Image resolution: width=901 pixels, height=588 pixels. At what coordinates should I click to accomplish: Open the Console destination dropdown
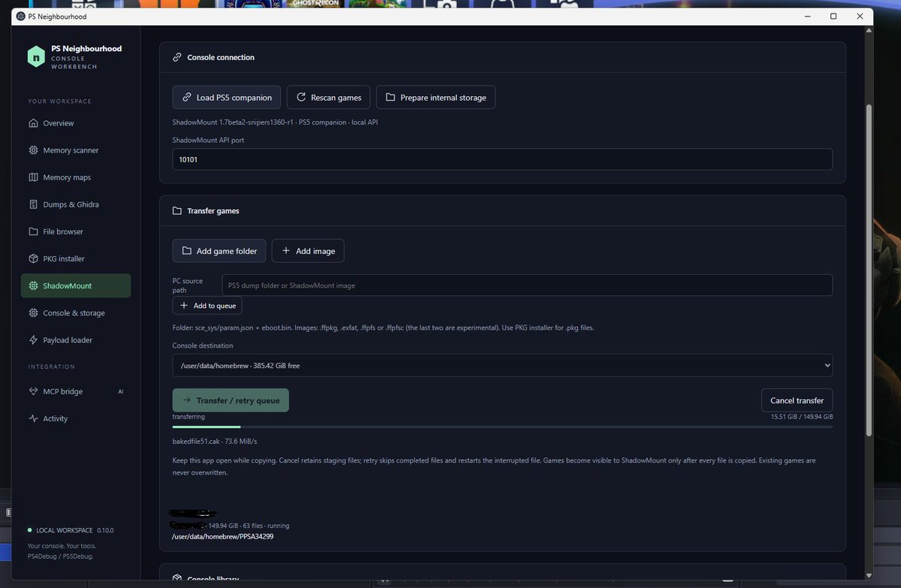pos(502,366)
